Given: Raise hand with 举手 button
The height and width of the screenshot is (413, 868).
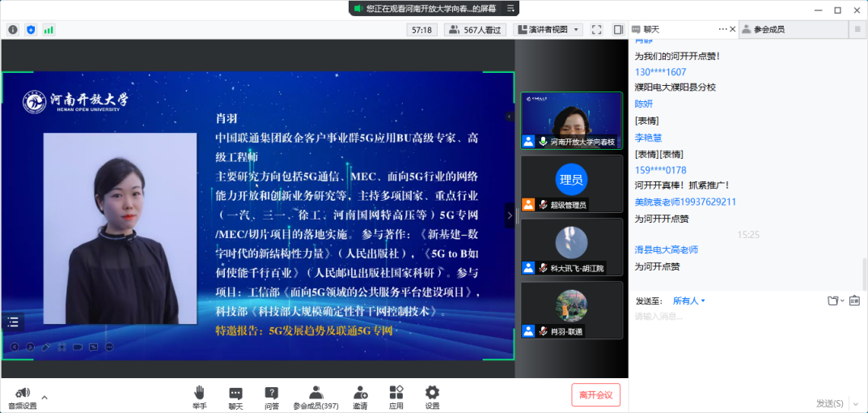Looking at the screenshot, I should 199,398.
